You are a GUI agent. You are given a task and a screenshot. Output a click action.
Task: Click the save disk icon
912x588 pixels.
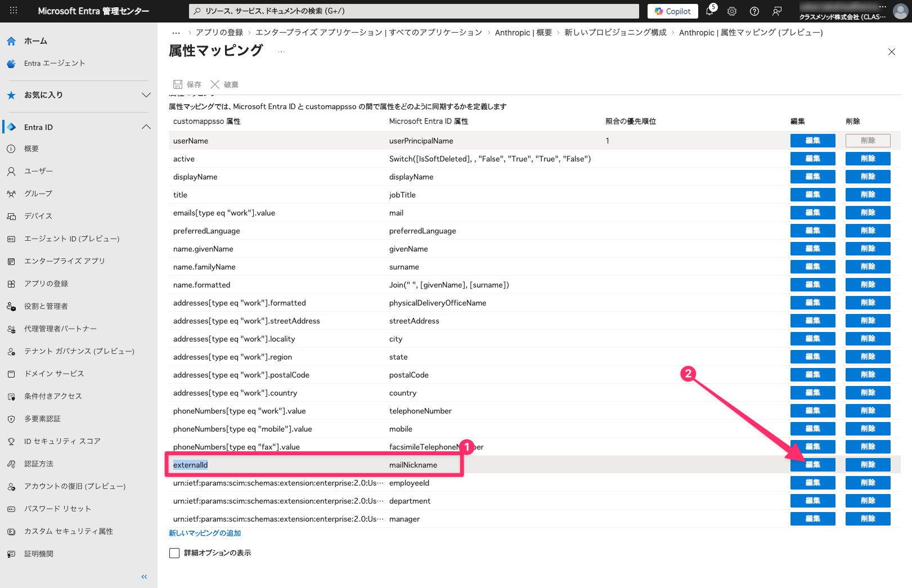click(x=178, y=84)
